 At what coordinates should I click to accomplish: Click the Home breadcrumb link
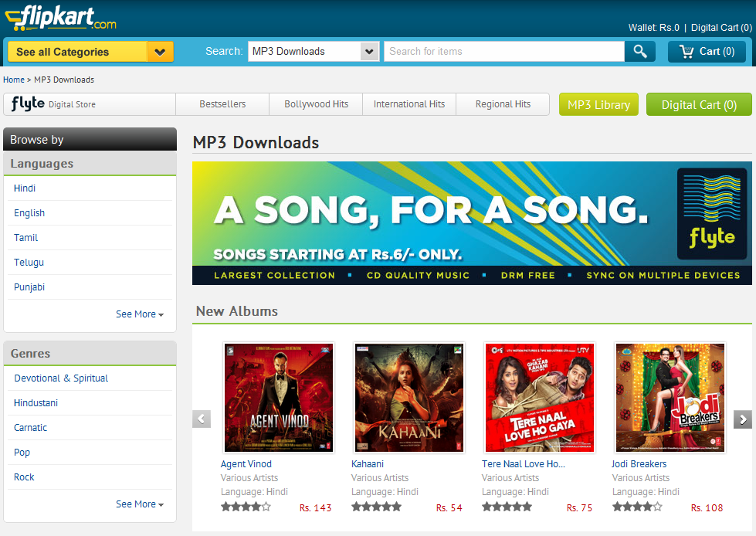(x=13, y=80)
